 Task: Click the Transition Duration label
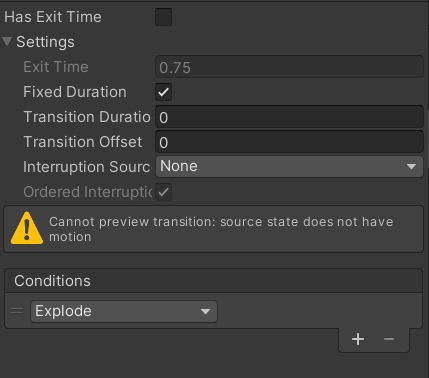(87, 117)
